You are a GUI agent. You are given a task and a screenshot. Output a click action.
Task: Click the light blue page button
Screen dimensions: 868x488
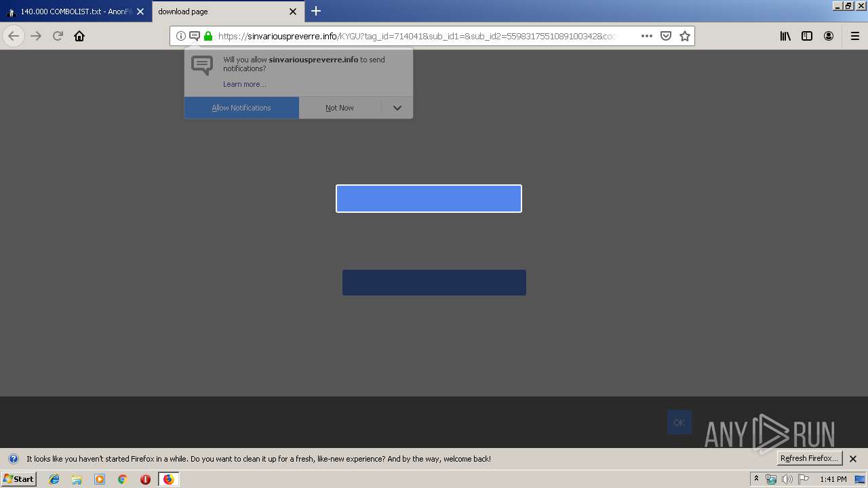tap(429, 199)
